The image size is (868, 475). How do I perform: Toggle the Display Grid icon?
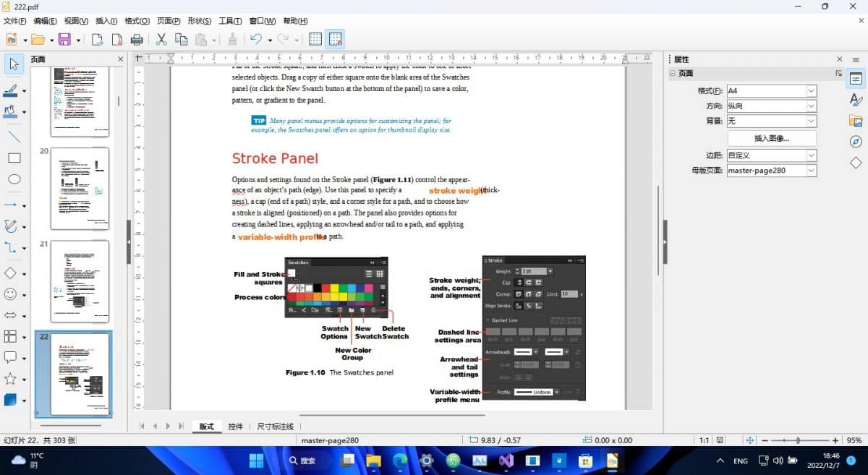point(316,39)
